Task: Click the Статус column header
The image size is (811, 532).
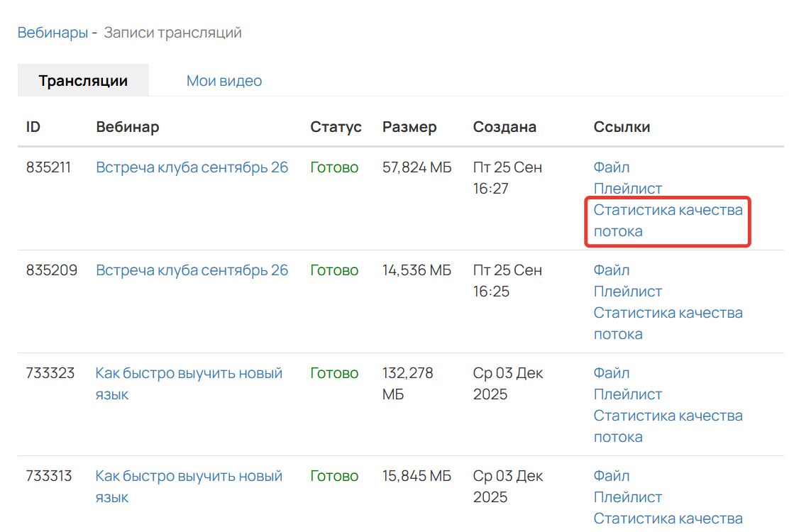Action: (x=336, y=127)
